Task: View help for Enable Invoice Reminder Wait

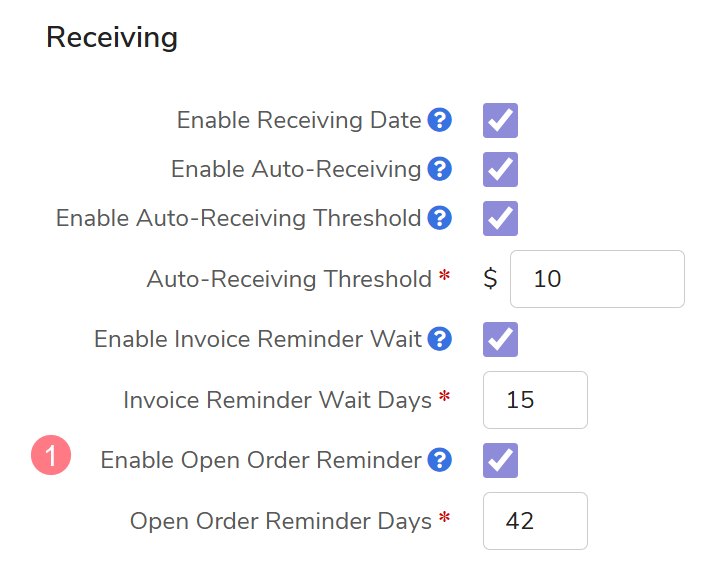Action: pos(440,339)
